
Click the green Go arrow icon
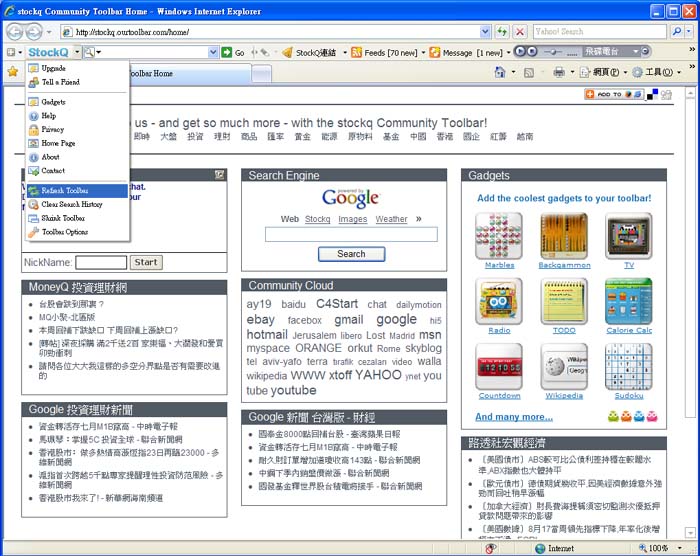tap(227, 52)
